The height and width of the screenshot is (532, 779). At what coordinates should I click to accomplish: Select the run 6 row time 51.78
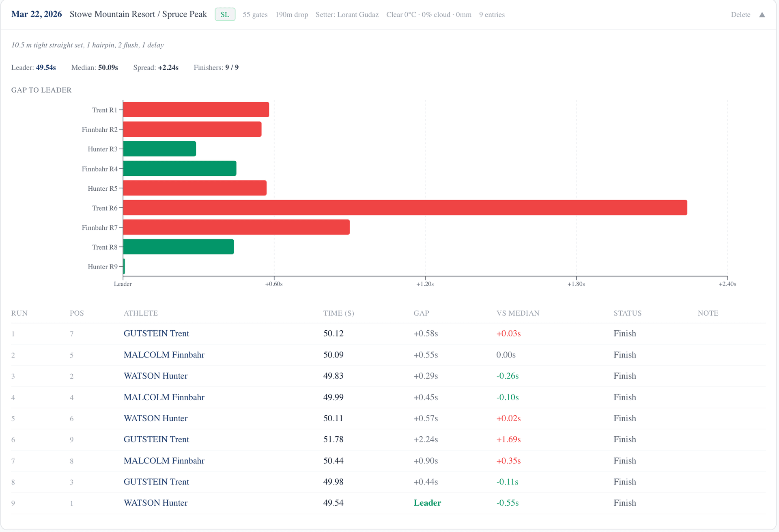tap(333, 439)
